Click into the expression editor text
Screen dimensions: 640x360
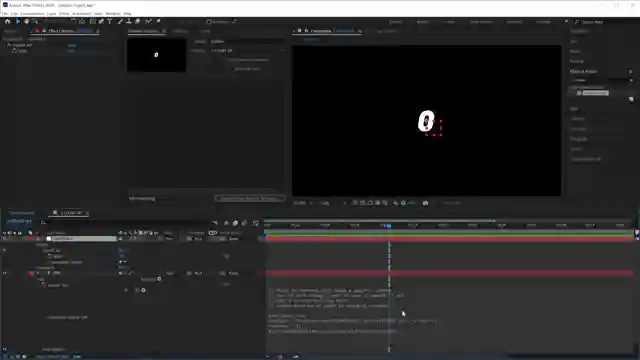(351, 310)
